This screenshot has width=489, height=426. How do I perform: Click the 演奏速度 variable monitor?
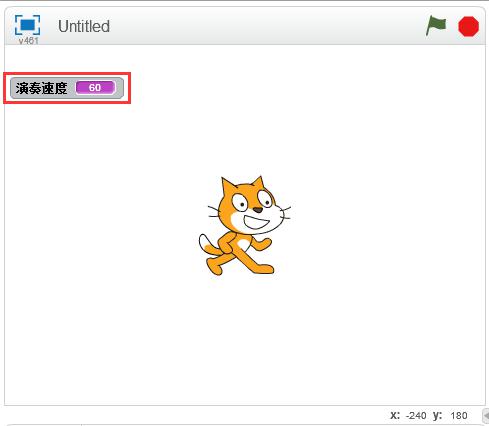click(67, 88)
